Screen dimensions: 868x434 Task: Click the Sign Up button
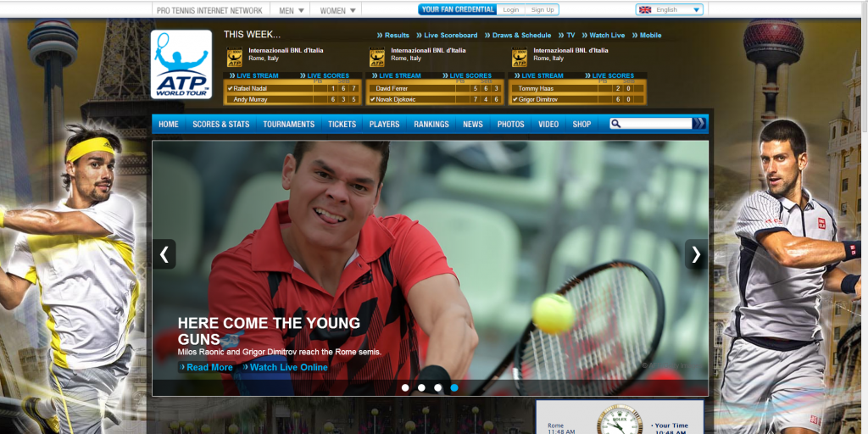tap(542, 9)
